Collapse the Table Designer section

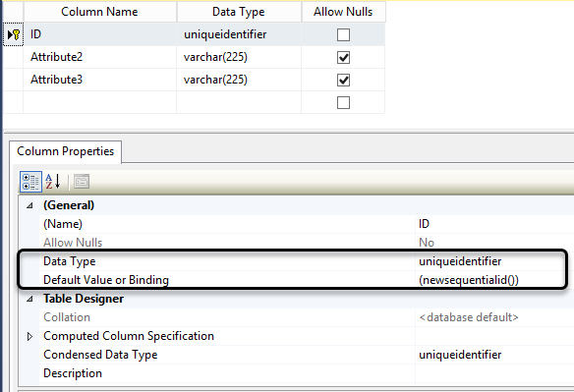29,299
